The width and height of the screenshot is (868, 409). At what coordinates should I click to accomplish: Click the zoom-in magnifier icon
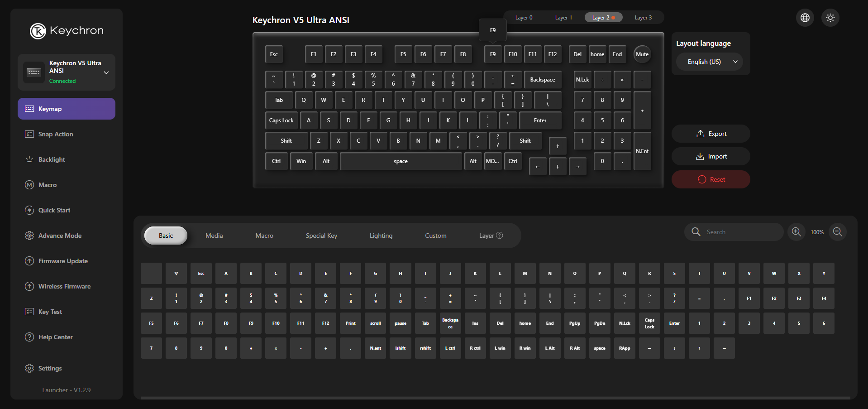(x=796, y=232)
